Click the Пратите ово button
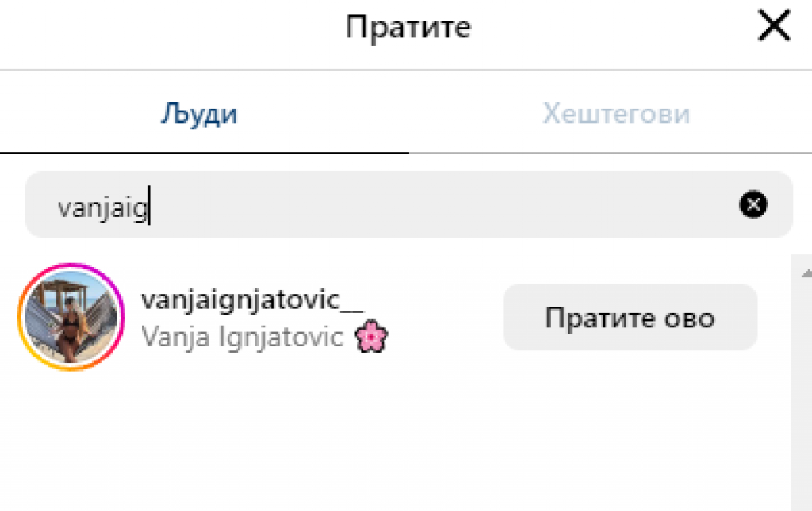Viewport: 812px width, 511px height. click(630, 317)
